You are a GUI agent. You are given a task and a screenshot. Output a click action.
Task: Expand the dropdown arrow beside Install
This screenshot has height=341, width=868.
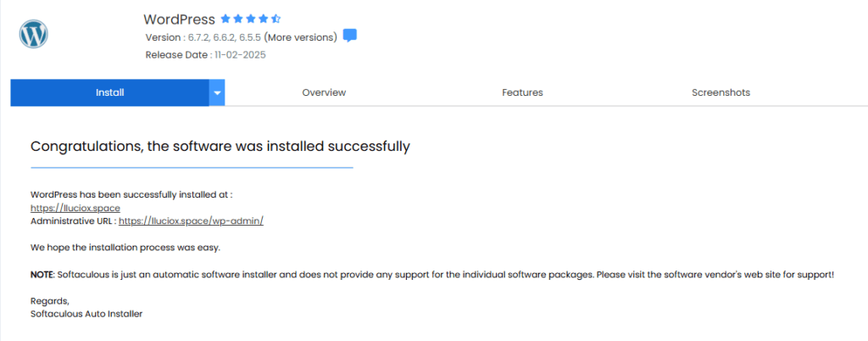217,92
